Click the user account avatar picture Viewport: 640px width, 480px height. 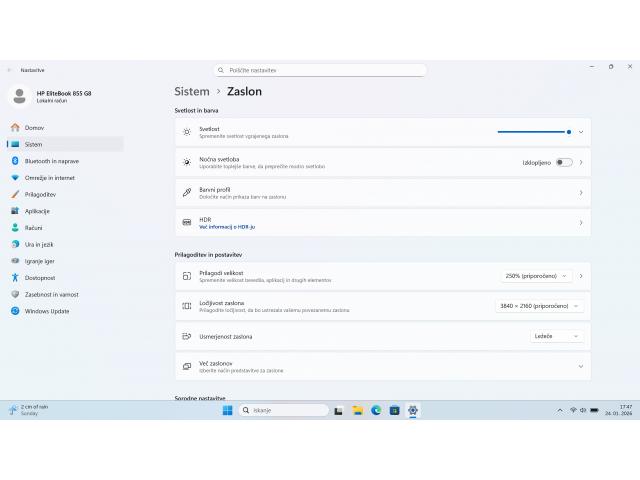(20, 96)
